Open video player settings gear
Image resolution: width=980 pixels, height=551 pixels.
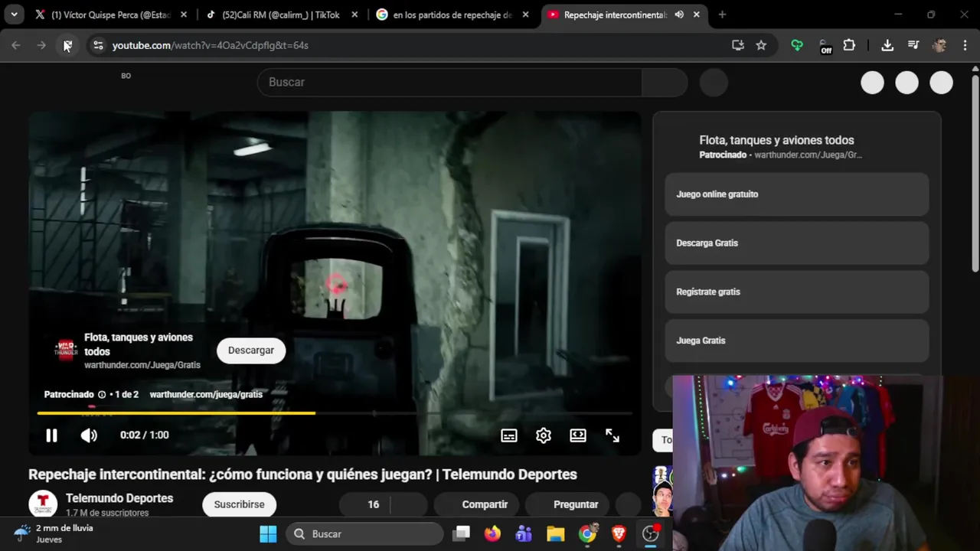pos(544,435)
